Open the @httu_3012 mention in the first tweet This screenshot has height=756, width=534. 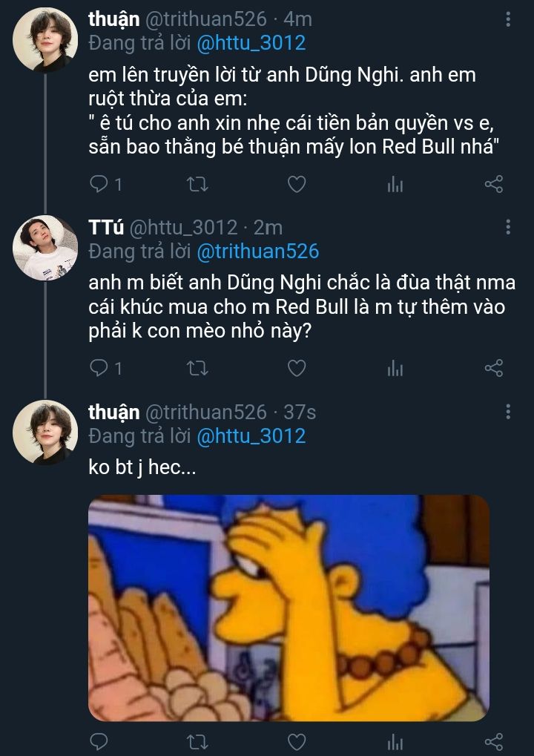tap(251, 42)
